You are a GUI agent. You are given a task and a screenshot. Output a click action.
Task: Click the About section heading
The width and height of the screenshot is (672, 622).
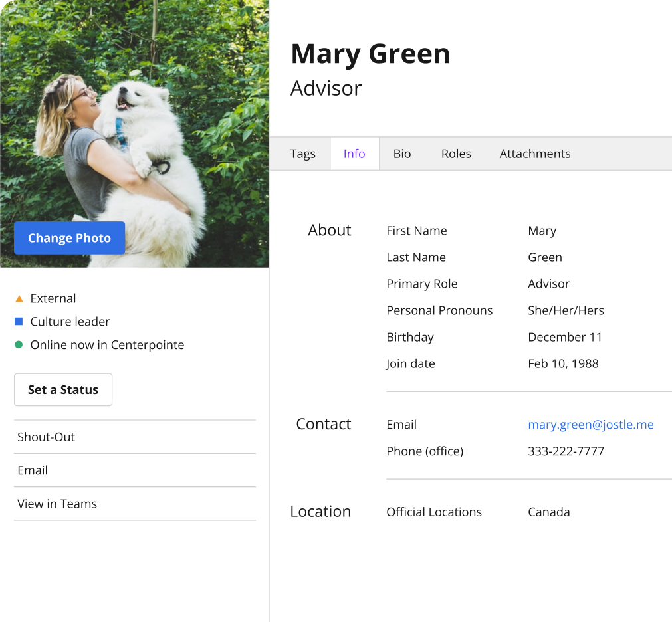click(329, 231)
